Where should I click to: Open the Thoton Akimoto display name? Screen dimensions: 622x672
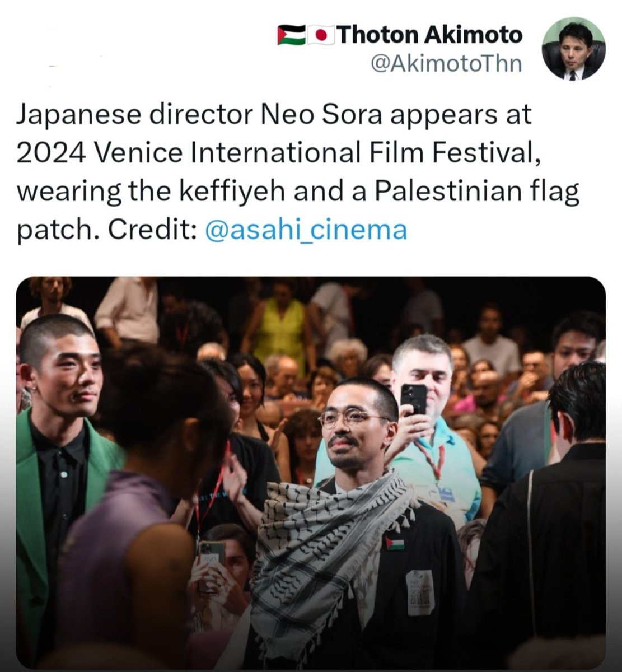(429, 35)
